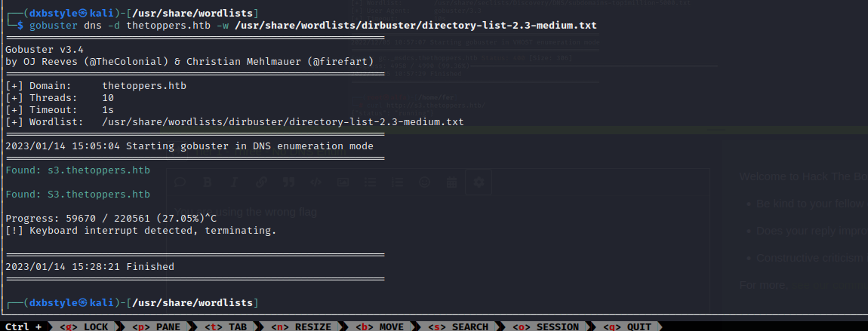Click the Bold icon in background forum editor

click(x=208, y=182)
